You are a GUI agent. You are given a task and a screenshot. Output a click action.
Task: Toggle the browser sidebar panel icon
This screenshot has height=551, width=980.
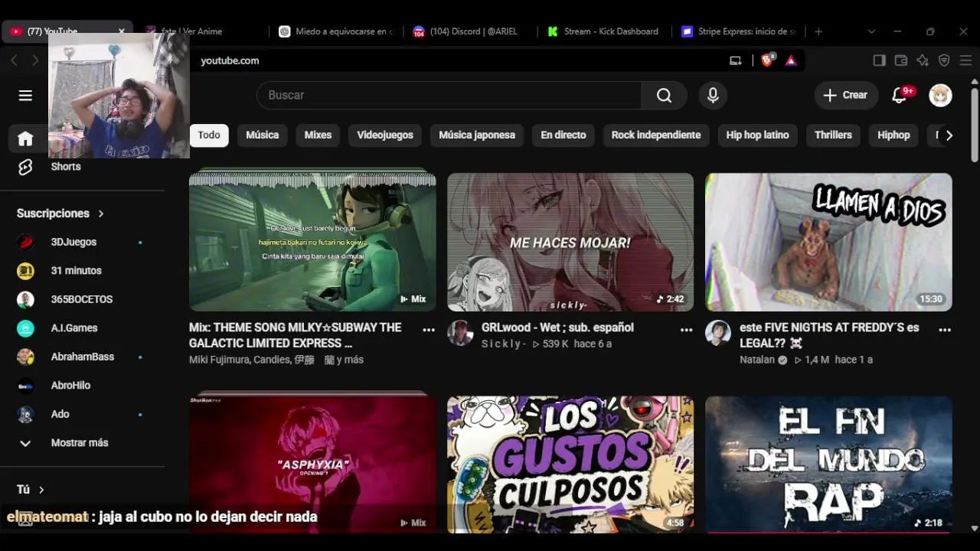point(879,60)
